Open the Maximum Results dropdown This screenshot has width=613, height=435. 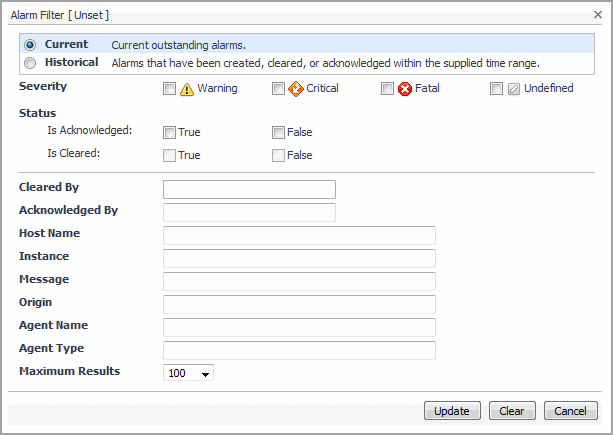189,373
